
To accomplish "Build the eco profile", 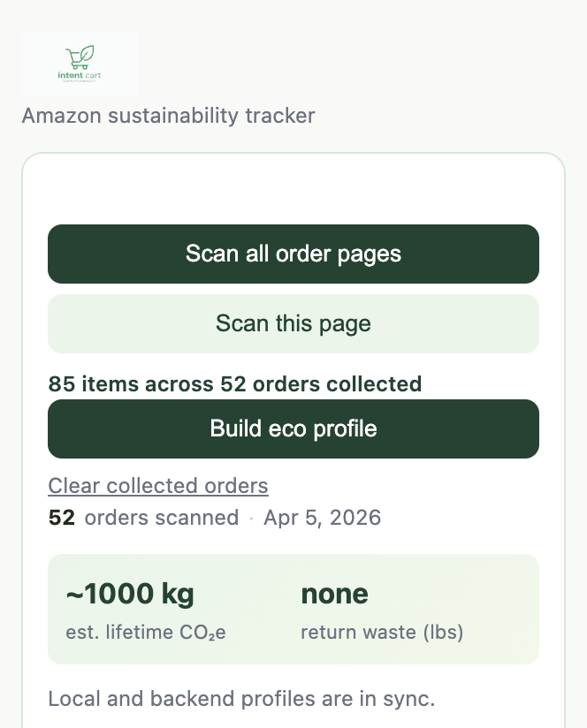I will click(293, 428).
